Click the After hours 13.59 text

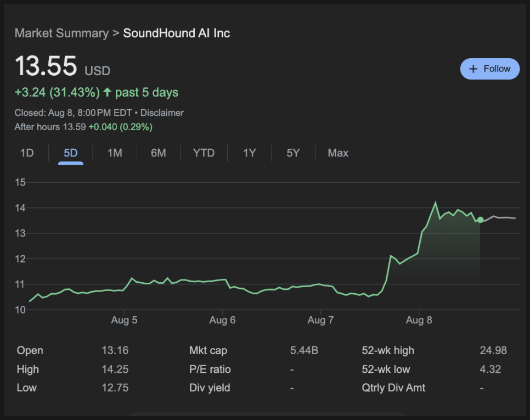50,127
